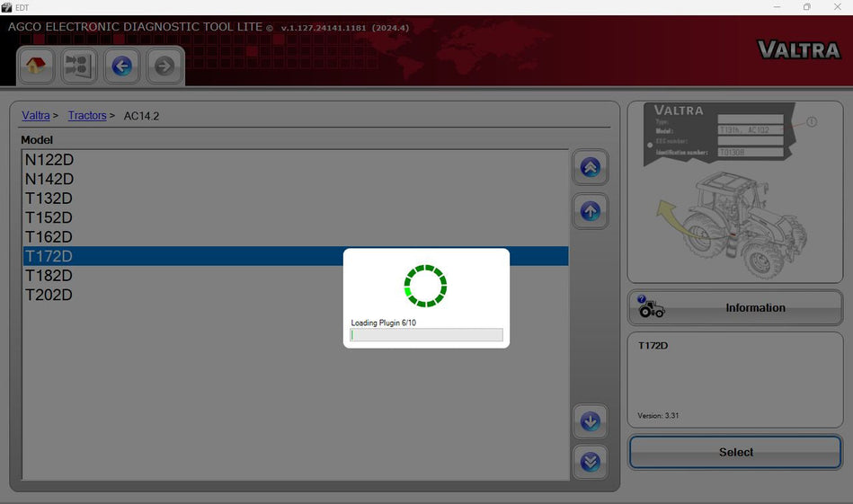Viewport: 853px width, 504px height.
Task: Open the connection settings toolbar icon
Action: coord(79,66)
